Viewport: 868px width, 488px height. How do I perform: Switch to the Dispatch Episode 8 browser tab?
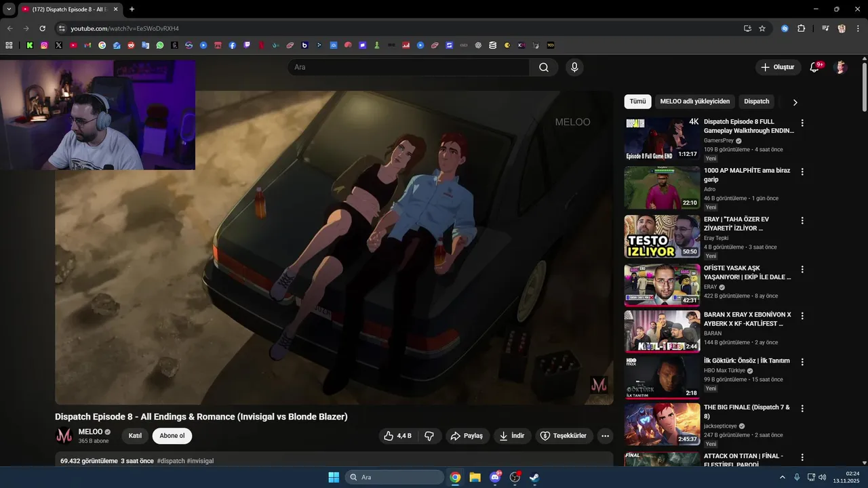70,9
